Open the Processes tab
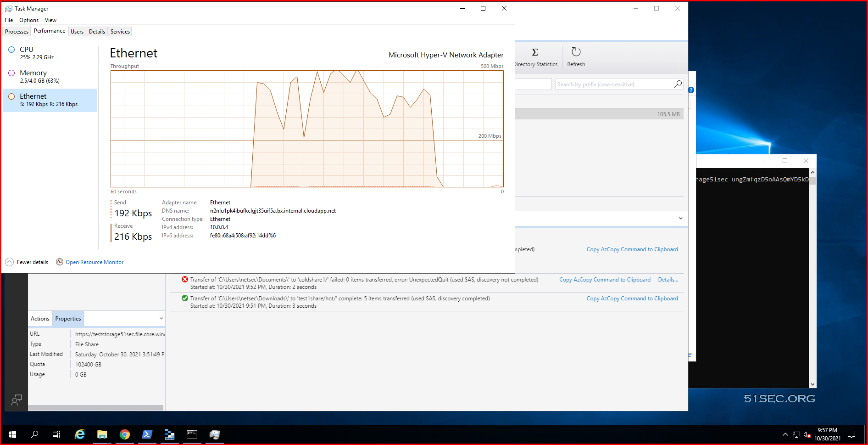The width and height of the screenshot is (868, 445). (x=17, y=32)
